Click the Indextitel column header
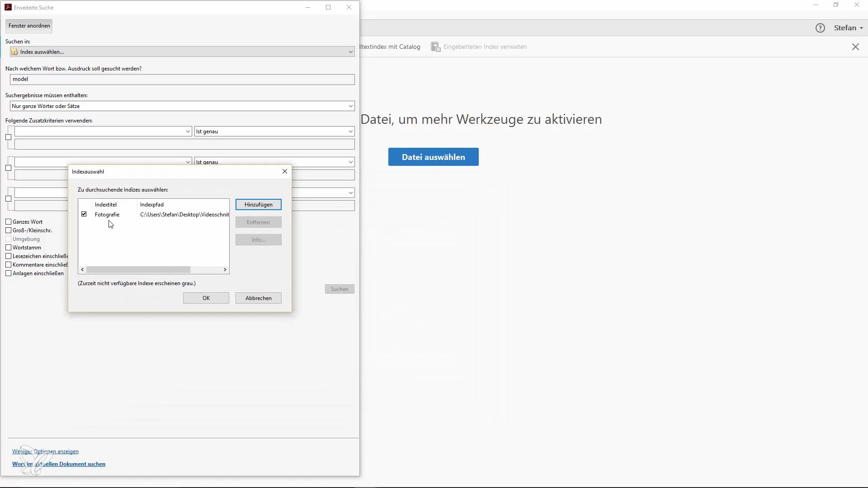Image resolution: width=868 pixels, height=488 pixels. coord(106,205)
